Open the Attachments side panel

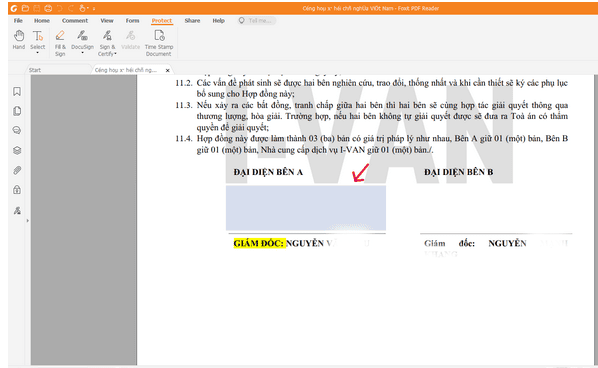point(17,170)
